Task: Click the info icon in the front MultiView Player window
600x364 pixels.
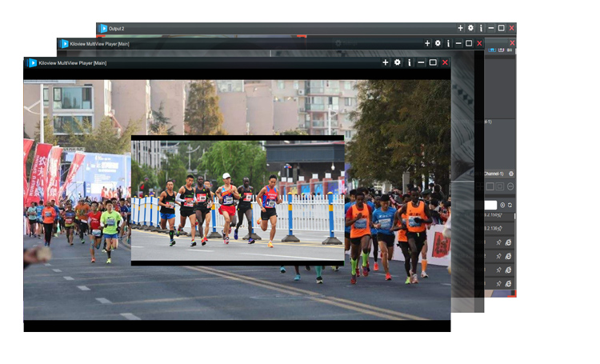Action: [x=410, y=62]
